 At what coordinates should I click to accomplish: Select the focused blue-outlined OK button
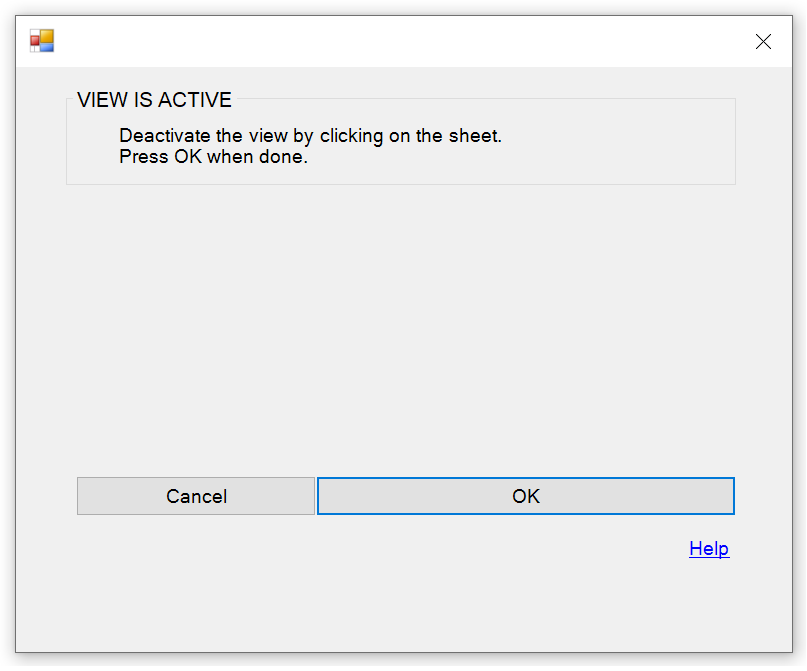(525, 496)
